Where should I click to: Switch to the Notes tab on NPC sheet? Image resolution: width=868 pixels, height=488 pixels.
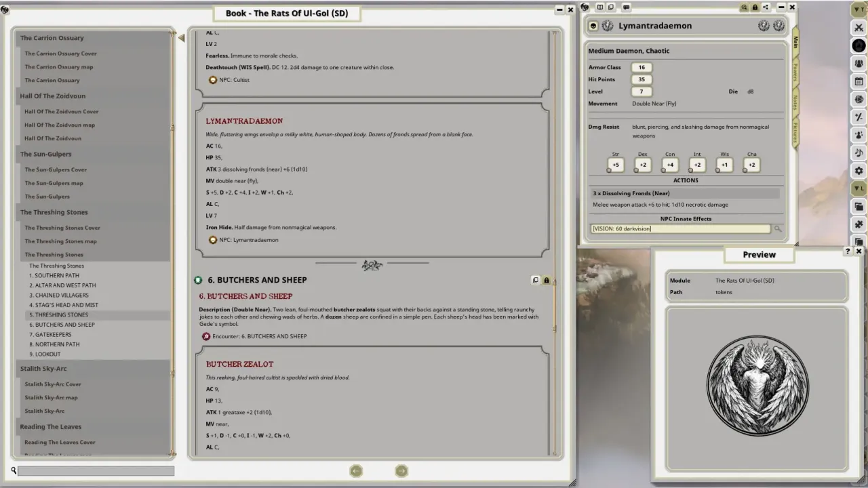click(x=796, y=102)
